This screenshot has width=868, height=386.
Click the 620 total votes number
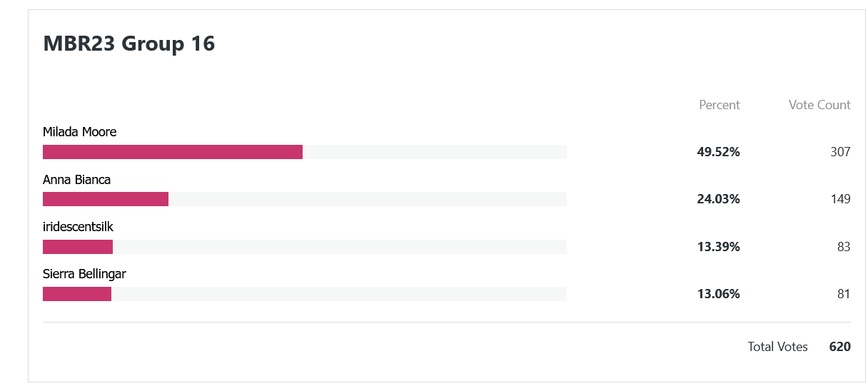[840, 347]
